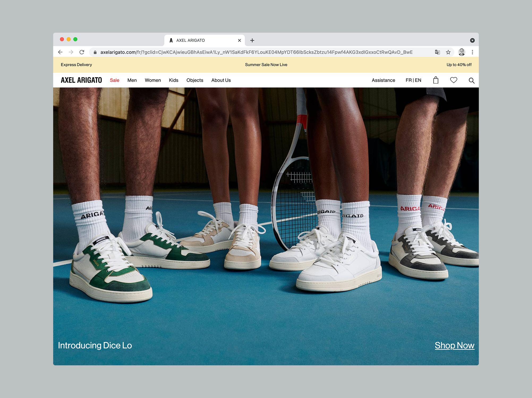This screenshot has width=532, height=398.
Task: Open the shopping bag icon
Action: pyautogui.click(x=436, y=80)
